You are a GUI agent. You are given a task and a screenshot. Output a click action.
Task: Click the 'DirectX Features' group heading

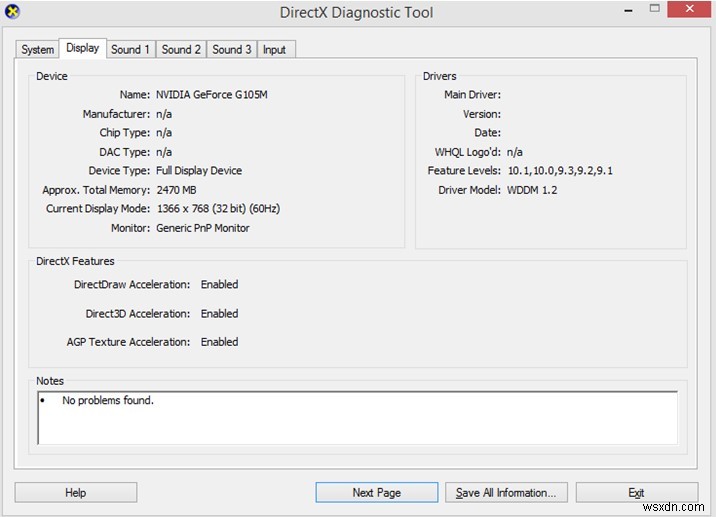(x=75, y=261)
